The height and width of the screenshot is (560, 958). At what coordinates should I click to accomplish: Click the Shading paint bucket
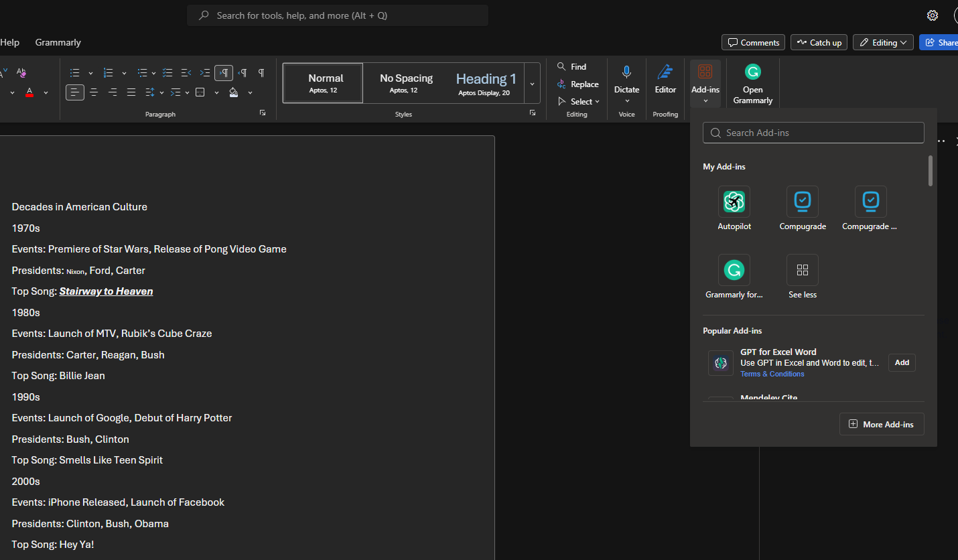(x=233, y=92)
